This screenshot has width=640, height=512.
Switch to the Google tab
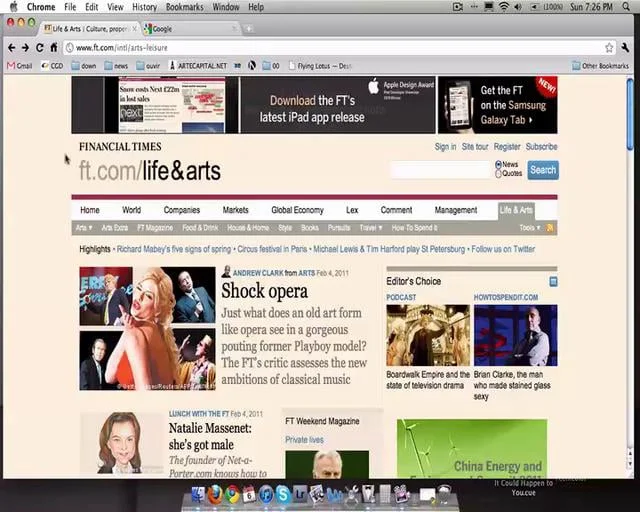[190, 29]
